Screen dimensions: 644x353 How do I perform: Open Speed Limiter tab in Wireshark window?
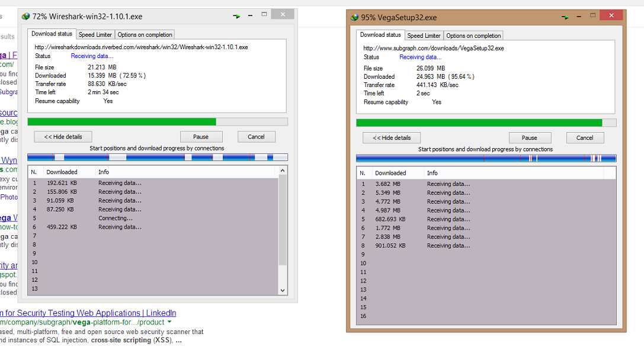click(x=95, y=35)
